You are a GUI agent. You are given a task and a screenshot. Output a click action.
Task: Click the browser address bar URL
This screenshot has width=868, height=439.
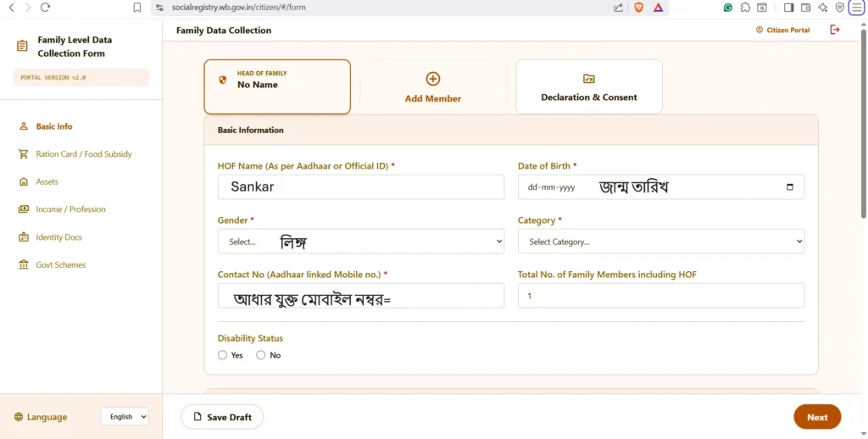point(238,8)
